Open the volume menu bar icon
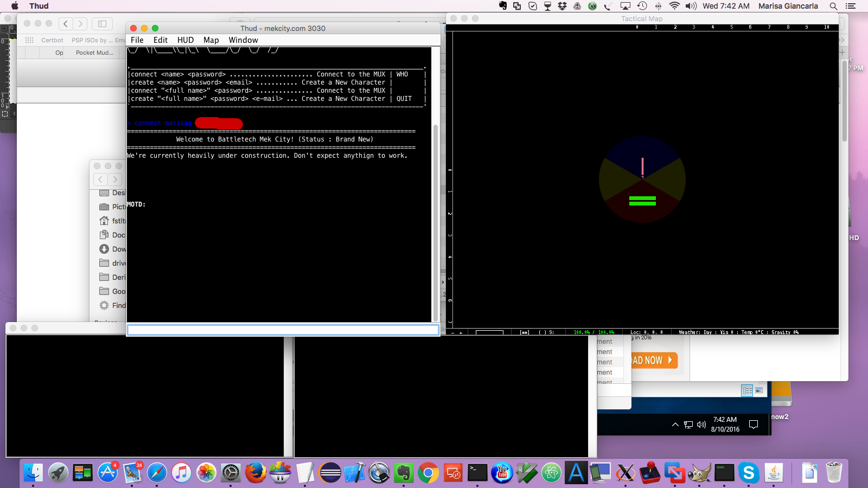Viewport: 868px width, 488px height. (691, 6)
